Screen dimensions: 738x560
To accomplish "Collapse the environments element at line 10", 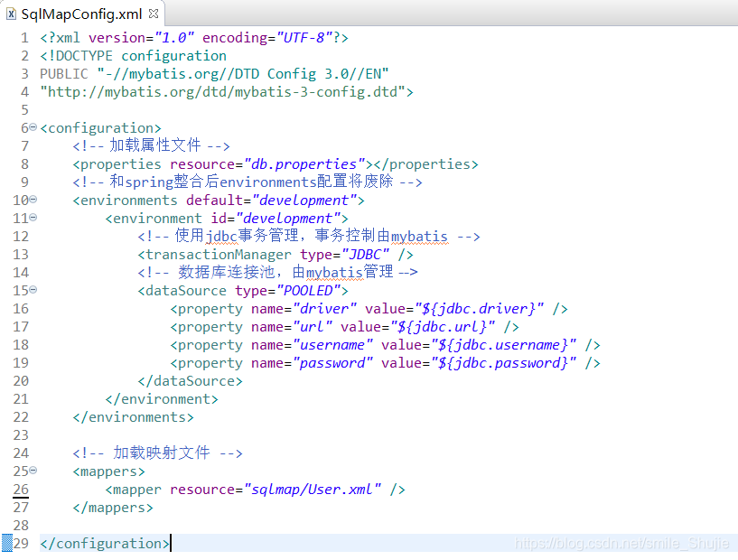I will (33, 200).
